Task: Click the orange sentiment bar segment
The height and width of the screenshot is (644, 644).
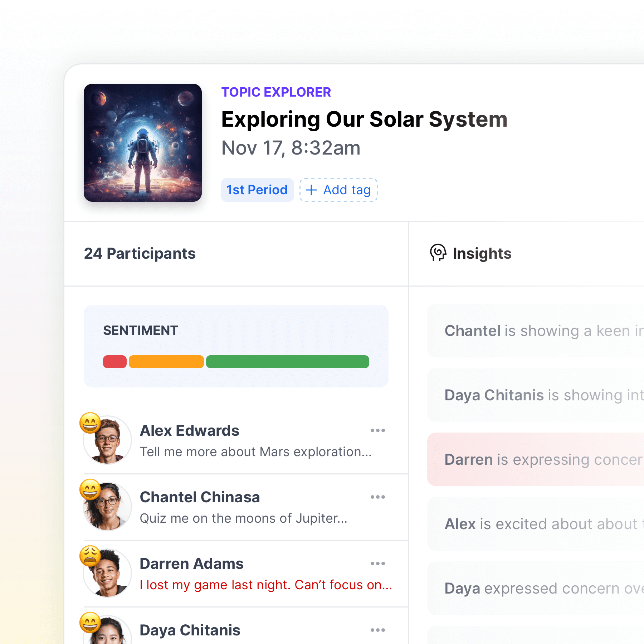Action: (x=166, y=362)
